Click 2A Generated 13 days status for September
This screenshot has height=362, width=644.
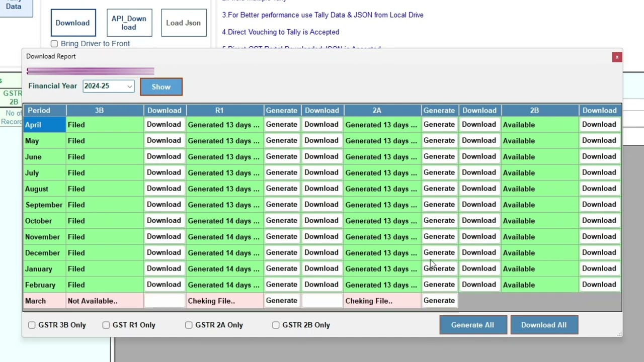pyautogui.click(x=381, y=205)
